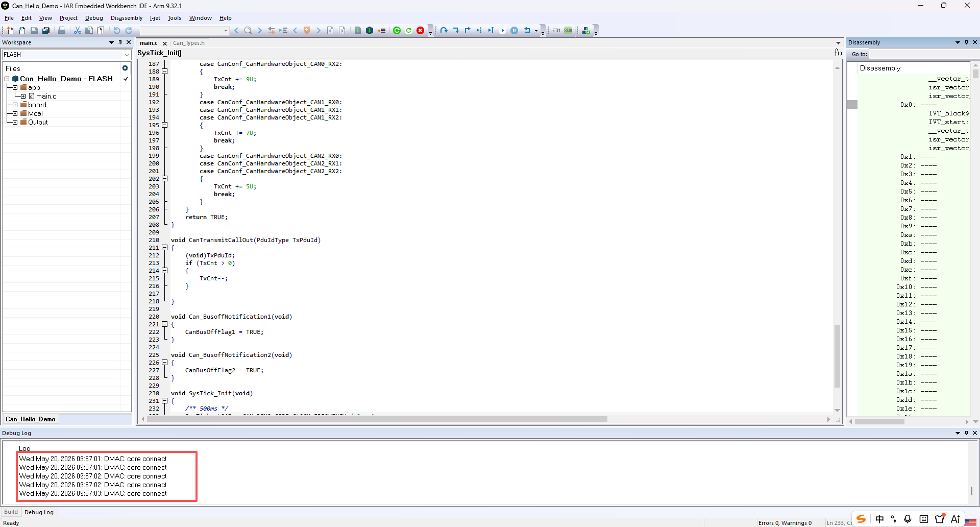Click the Save All toolbar icon
This screenshot has height=527, width=980.
45,31
